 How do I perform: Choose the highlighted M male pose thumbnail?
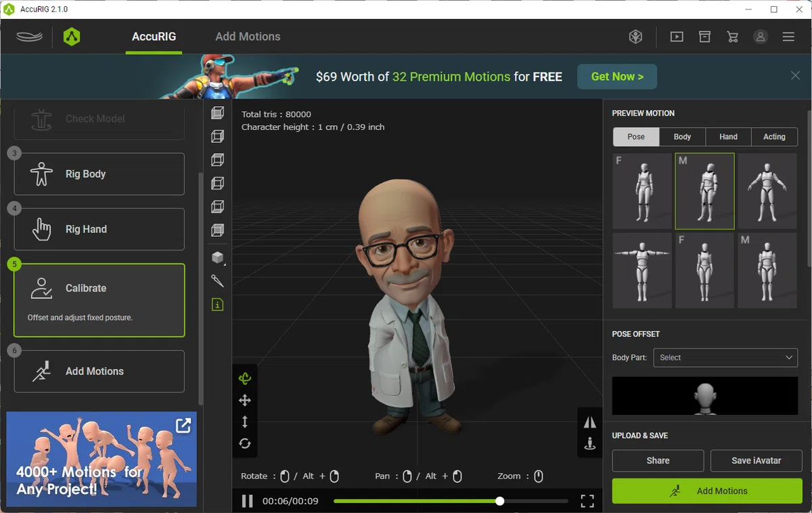click(704, 191)
